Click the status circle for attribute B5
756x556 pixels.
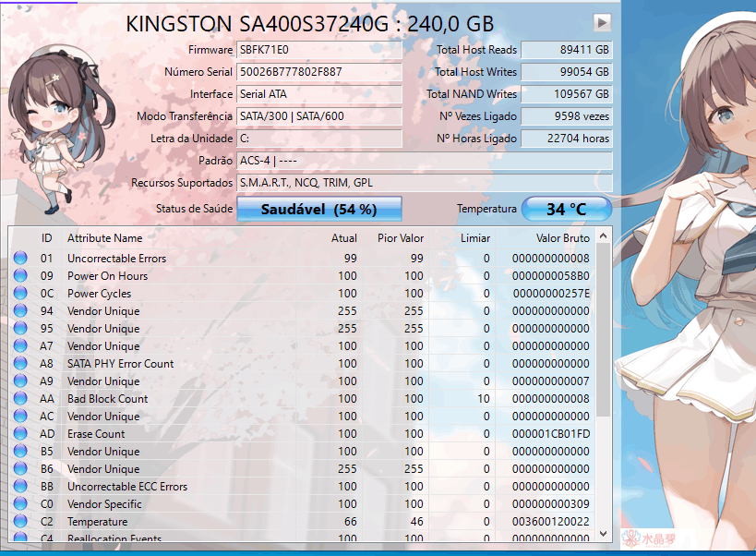click(x=20, y=451)
